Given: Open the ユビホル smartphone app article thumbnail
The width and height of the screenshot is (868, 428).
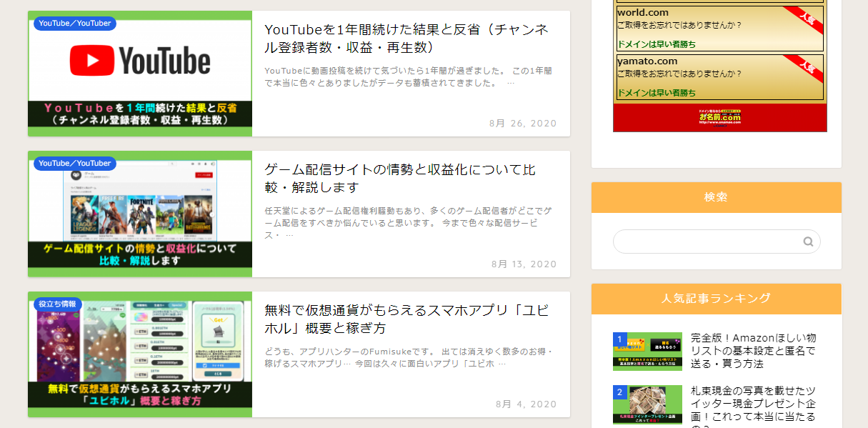Looking at the screenshot, I should pos(140,354).
